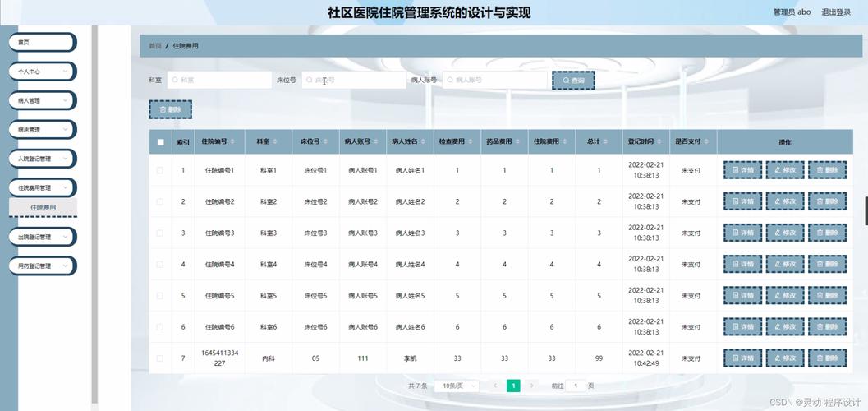
Task: Click total 99 cell
Action: [599, 358]
